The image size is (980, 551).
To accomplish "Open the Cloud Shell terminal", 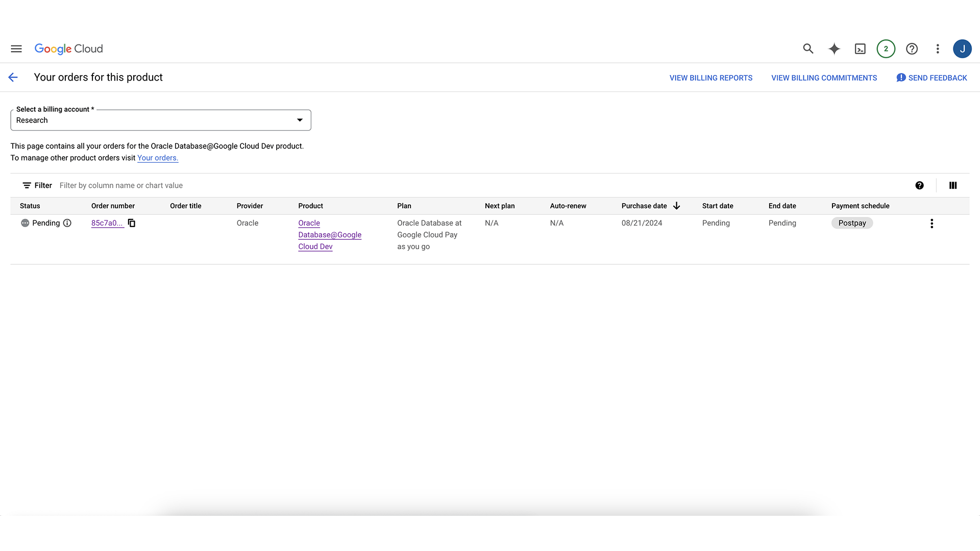I will [x=860, y=48].
